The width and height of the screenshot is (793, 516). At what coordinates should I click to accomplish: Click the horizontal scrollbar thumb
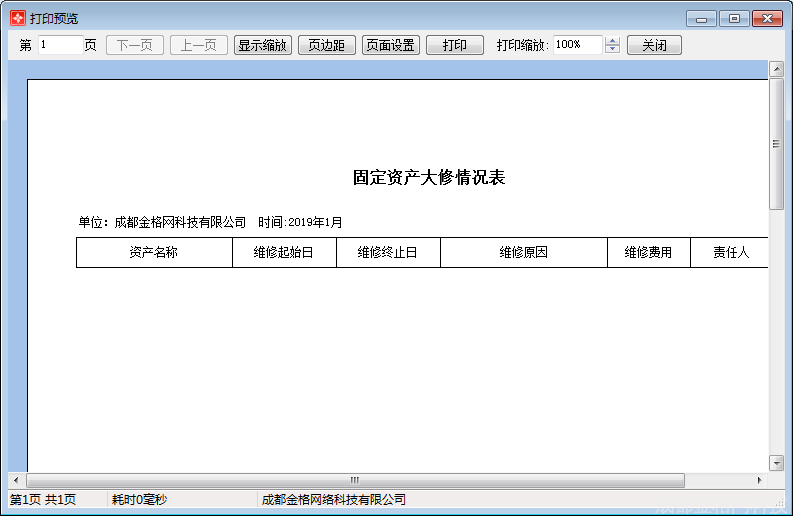[x=355, y=480]
